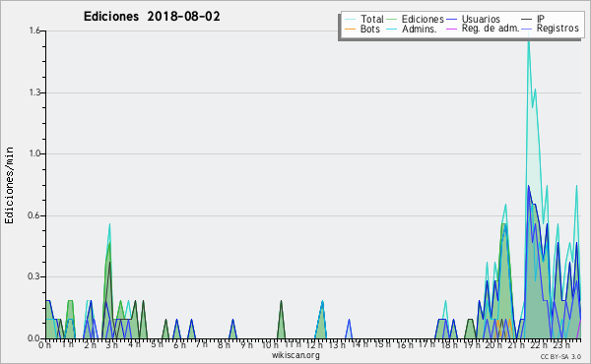Click the 'CC BY-SA 3.0' license text
Screen dimensions: 591x364
tap(560, 357)
